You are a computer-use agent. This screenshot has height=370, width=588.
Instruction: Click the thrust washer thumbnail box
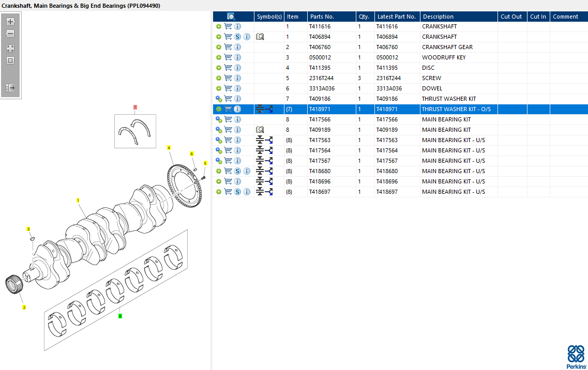135,131
